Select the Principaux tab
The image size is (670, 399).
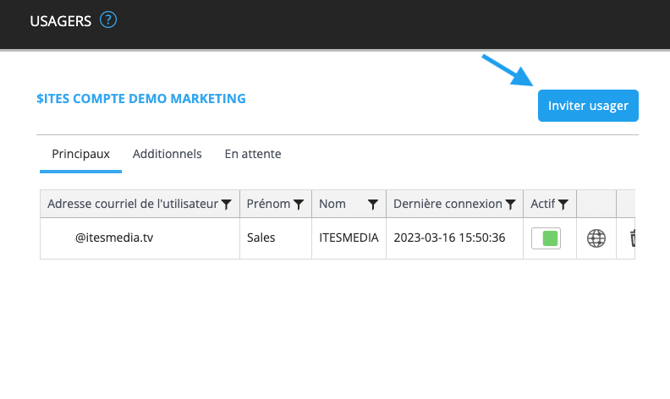click(81, 154)
